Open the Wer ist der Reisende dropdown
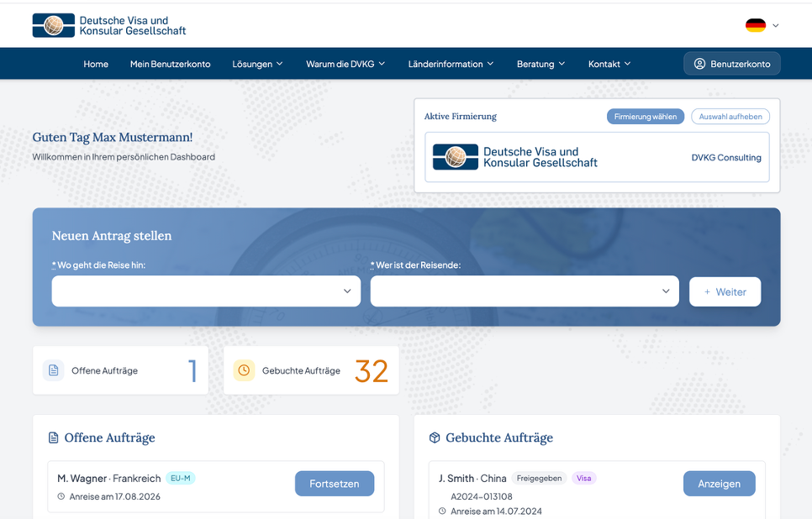 pos(525,291)
